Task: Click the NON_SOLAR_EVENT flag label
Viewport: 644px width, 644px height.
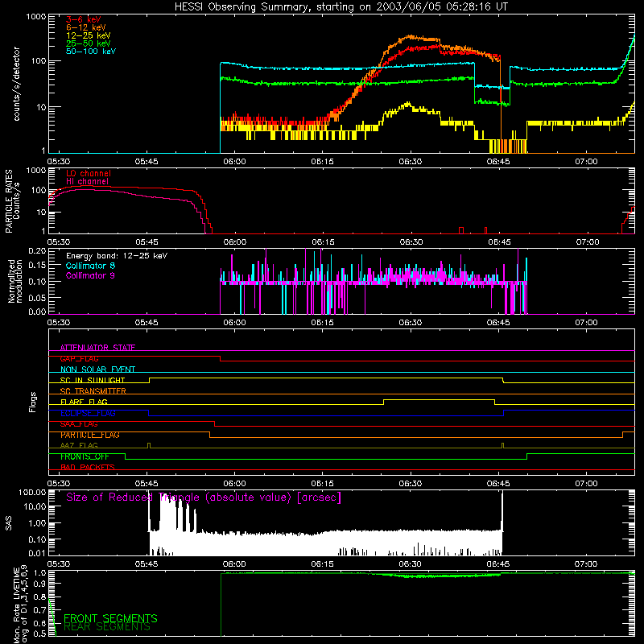Action: pyautogui.click(x=97, y=369)
